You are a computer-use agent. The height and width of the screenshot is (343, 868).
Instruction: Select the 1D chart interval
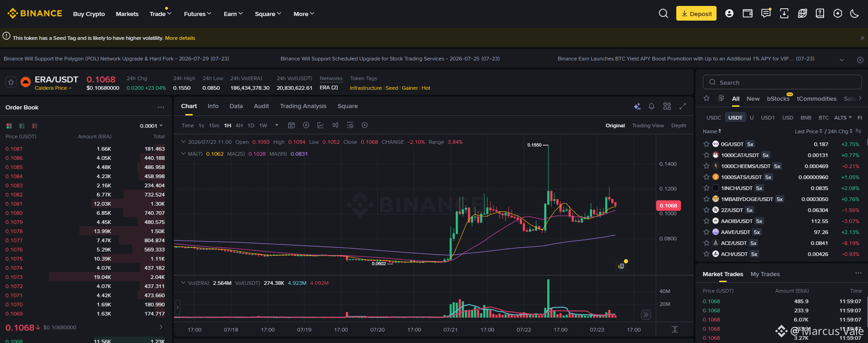[251, 125]
